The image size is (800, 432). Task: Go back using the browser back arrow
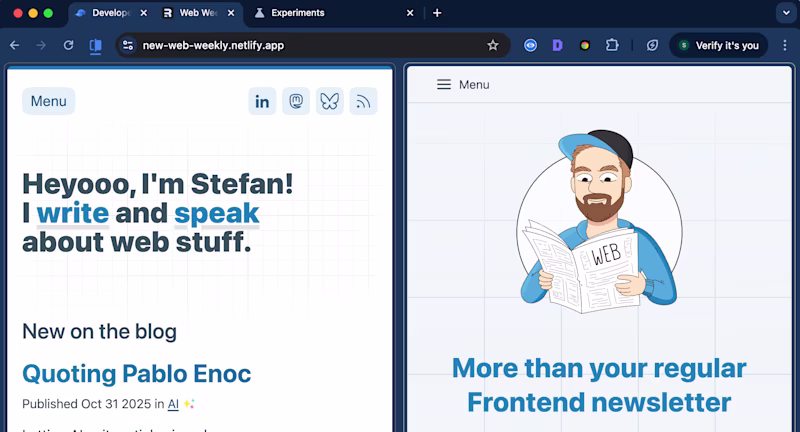(14, 45)
